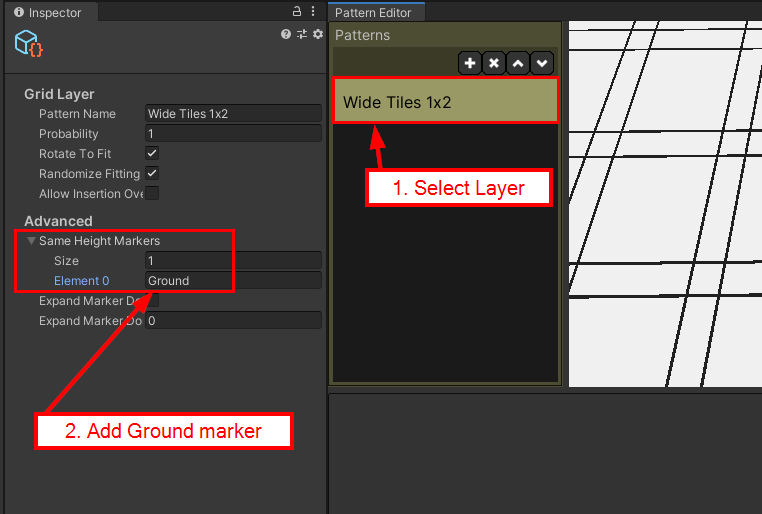
Task: Move pattern down with down arrow icon
Action: [x=542, y=63]
